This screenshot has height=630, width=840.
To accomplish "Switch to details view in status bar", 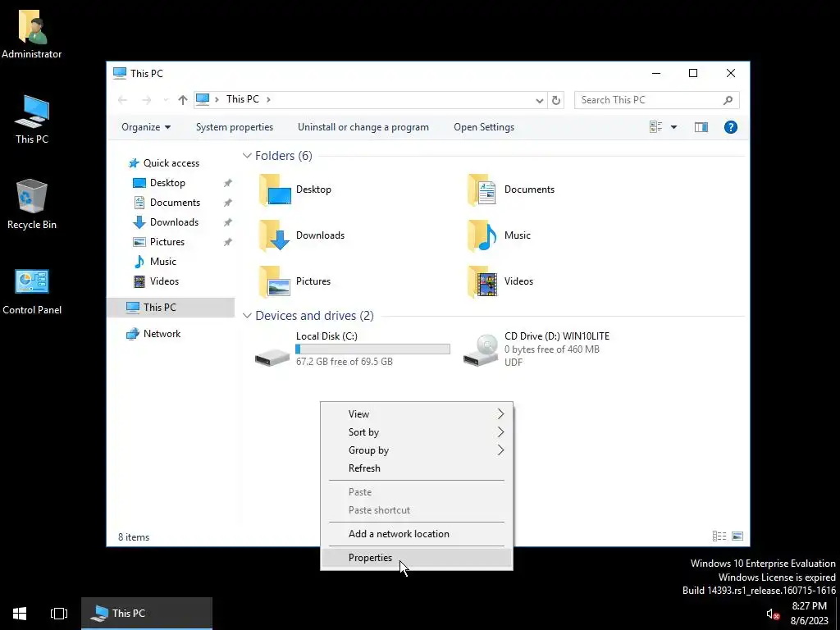I will pos(719,536).
